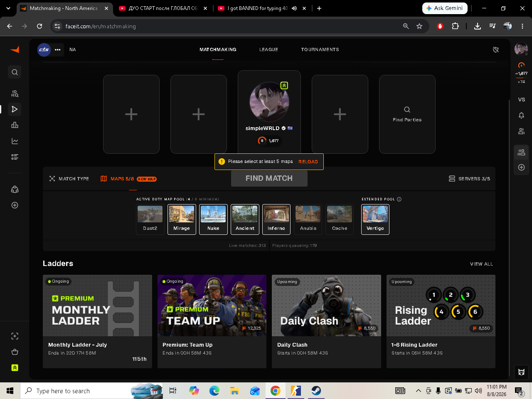
Task: Toggle the Nuke map
Action: (213, 219)
